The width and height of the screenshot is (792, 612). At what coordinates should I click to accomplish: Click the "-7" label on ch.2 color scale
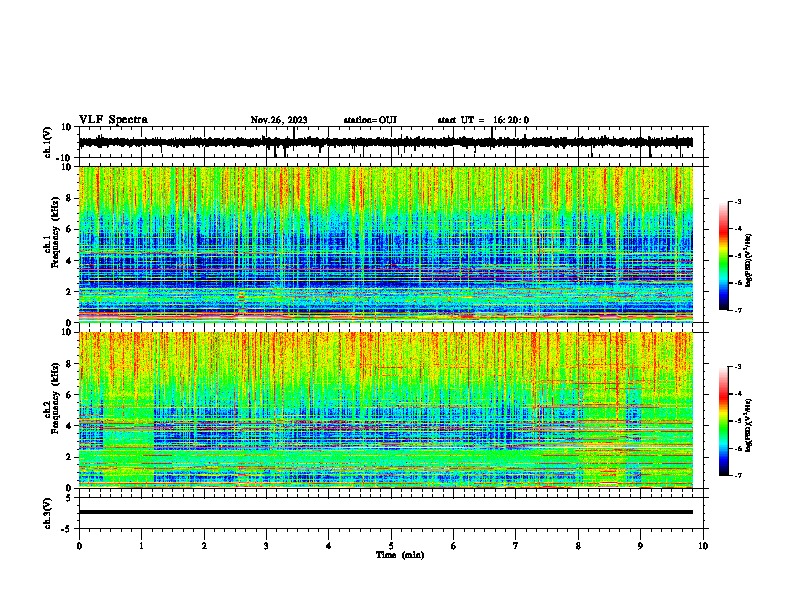click(x=737, y=476)
